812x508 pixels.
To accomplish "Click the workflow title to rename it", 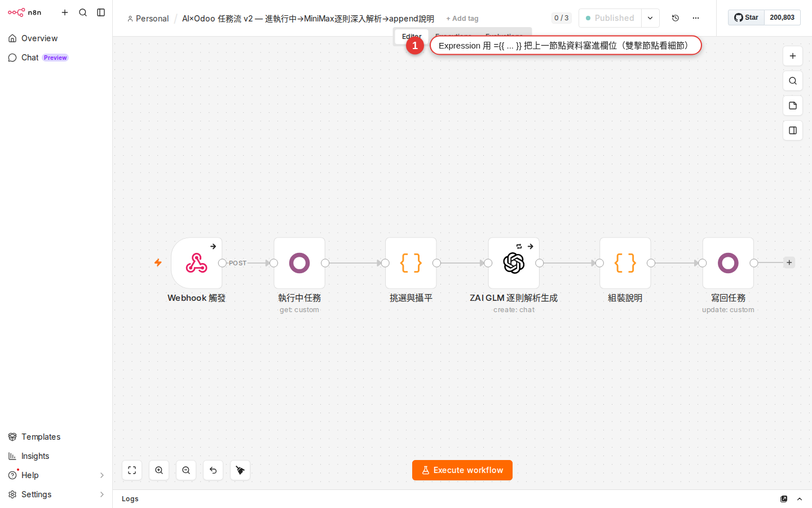I will pos(308,19).
